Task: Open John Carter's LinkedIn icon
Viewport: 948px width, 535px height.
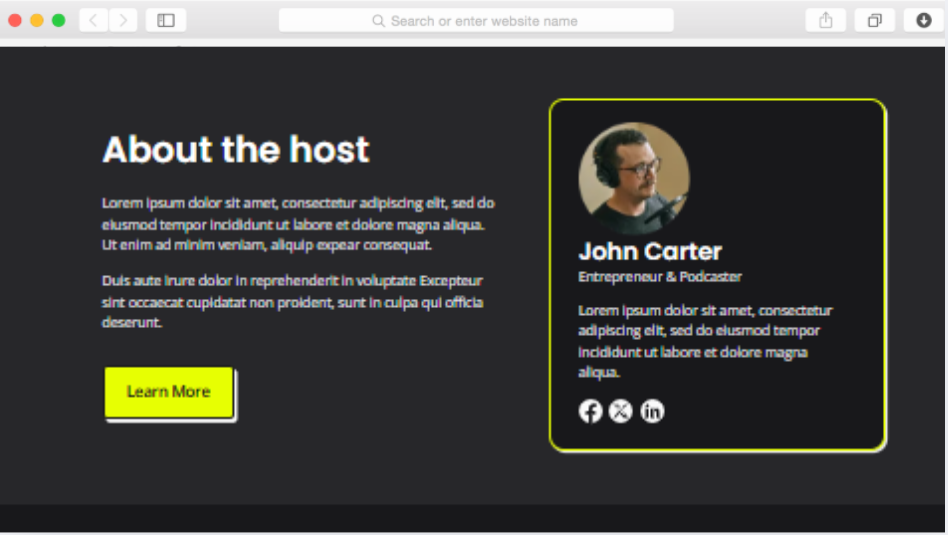Action: (652, 411)
